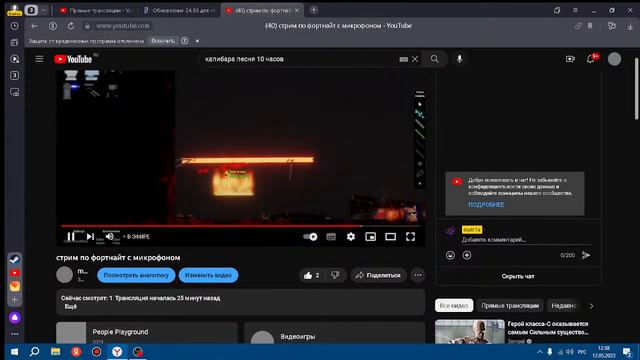This screenshot has width=640, height=360.
Task: Skip to next video
Action: pos(90,236)
